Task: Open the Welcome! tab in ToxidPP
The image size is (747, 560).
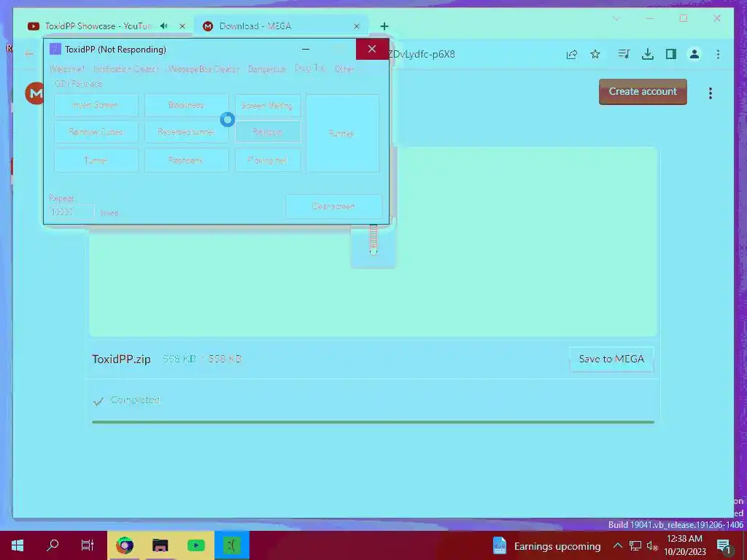Action: click(x=67, y=69)
